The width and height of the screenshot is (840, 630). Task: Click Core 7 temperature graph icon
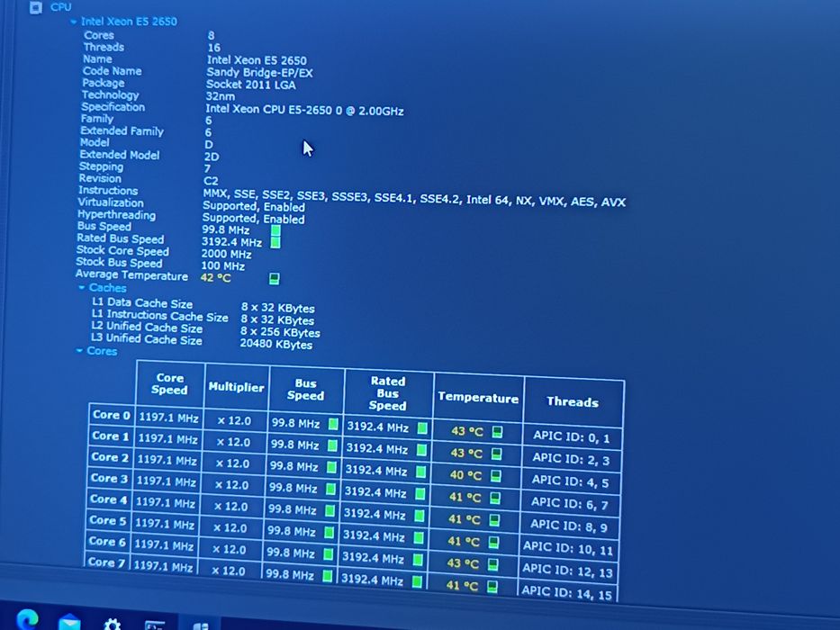(x=492, y=587)
